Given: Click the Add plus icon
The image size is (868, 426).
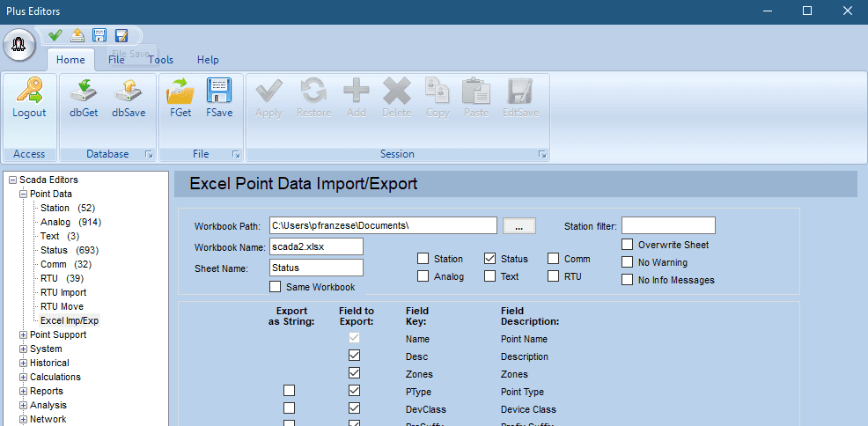Looking at the screenshot, I should (356, 91).
